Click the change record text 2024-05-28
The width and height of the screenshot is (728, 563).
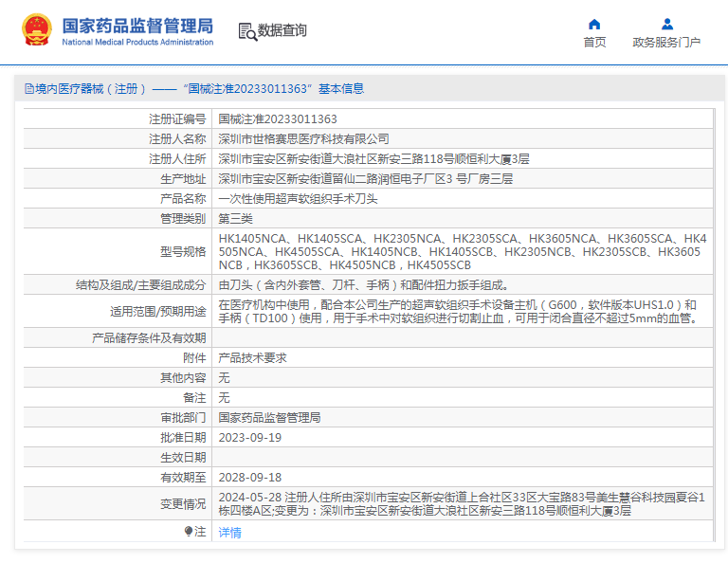coord(462,504)
